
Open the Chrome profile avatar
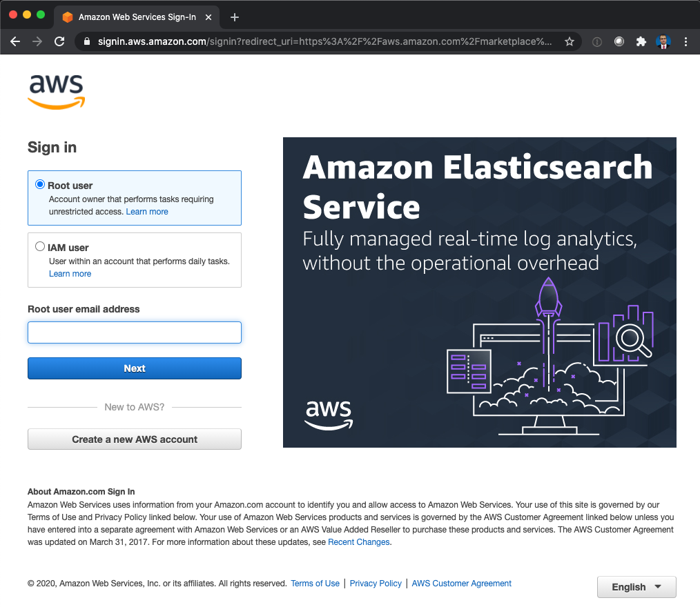(x=663, y=41)
